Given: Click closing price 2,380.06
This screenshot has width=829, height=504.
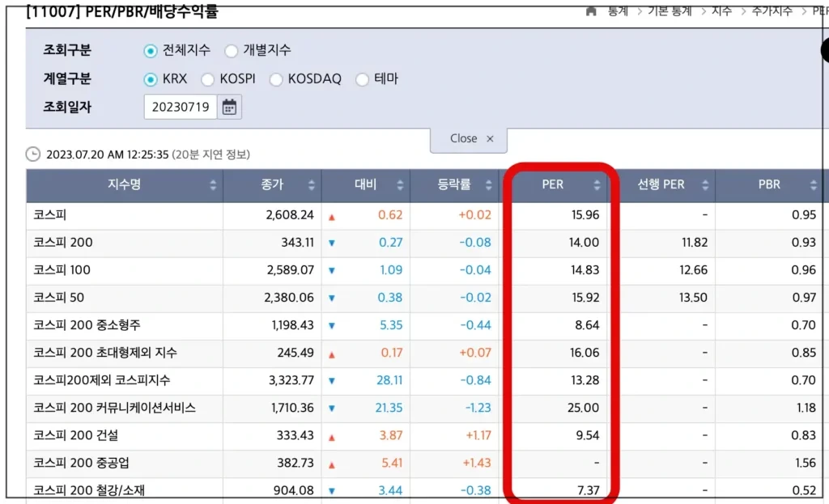Looking at the screenshot, I should (289, 298).
